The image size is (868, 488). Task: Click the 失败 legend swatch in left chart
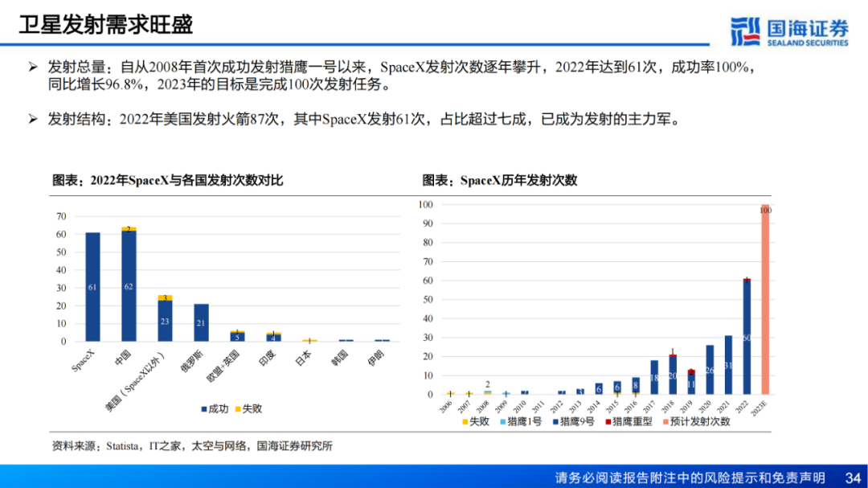[238, 408]
